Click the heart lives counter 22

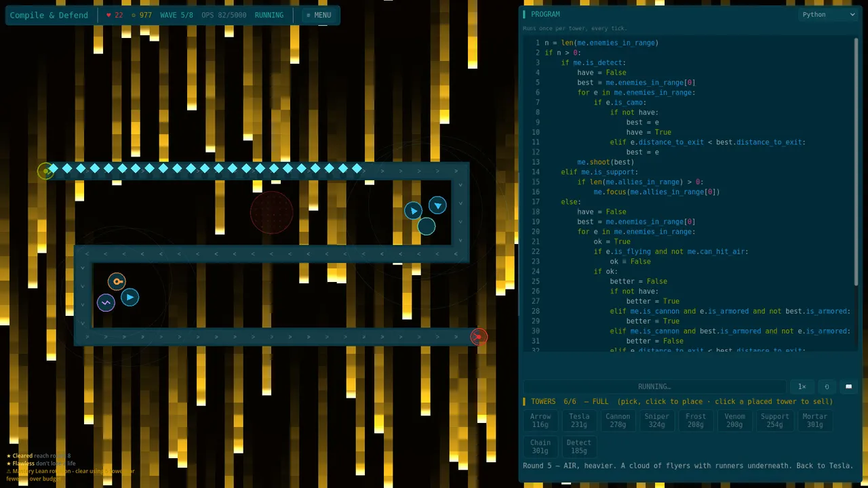click(115, 15)
